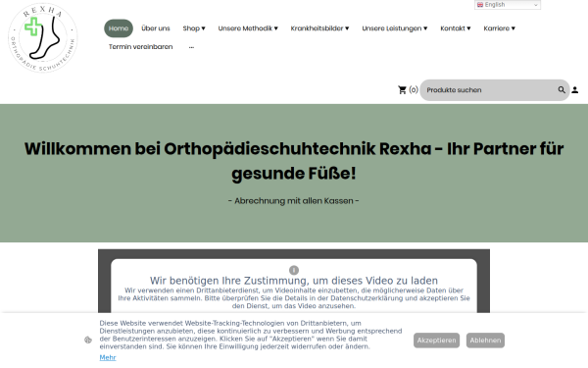Open the Über uns page

pos(156,28)
